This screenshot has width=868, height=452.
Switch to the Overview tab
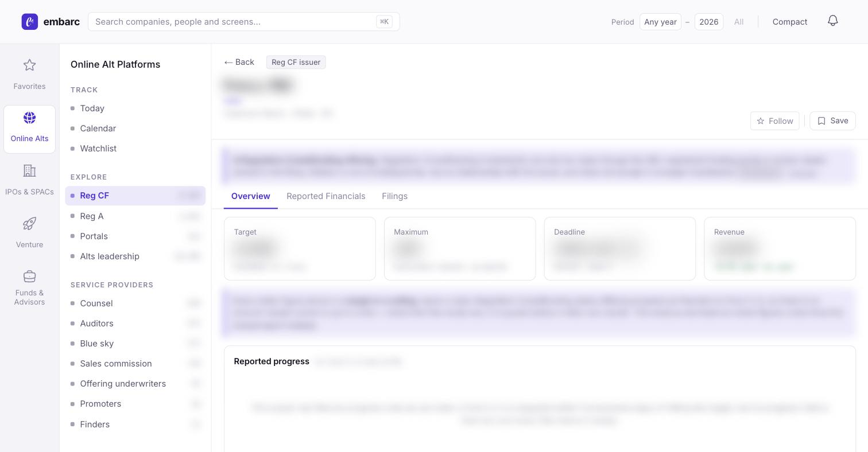point(251,196)
